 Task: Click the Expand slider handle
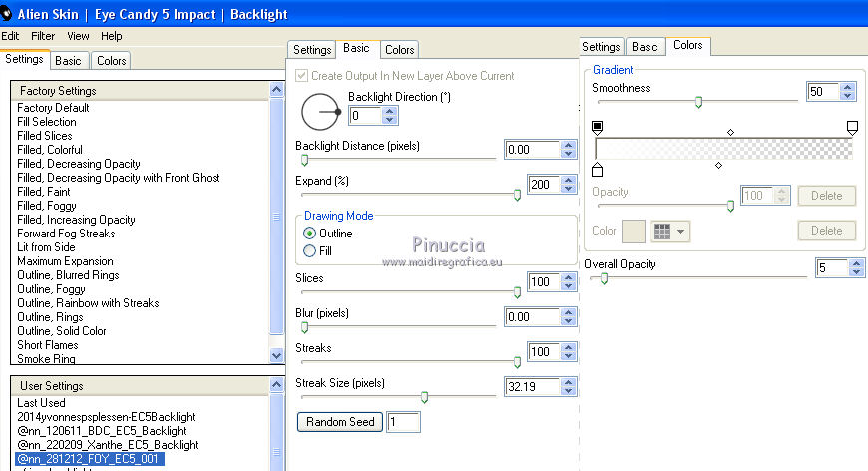[x=517, y=195]
